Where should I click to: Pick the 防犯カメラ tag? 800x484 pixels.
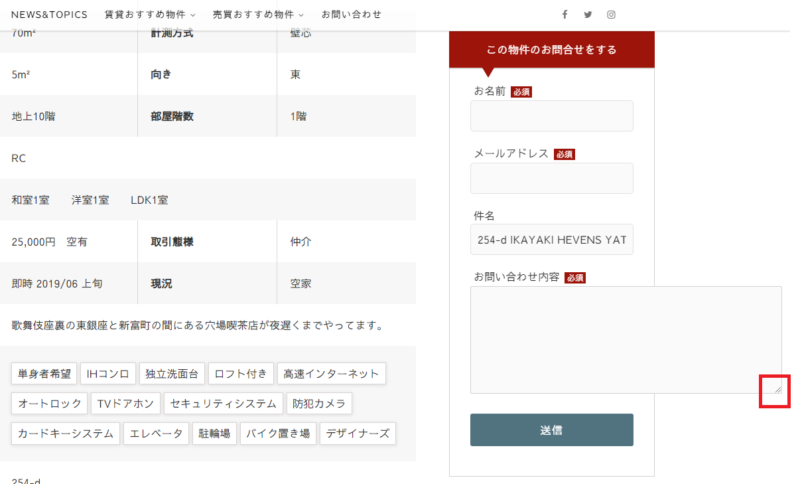coord(319,404)
